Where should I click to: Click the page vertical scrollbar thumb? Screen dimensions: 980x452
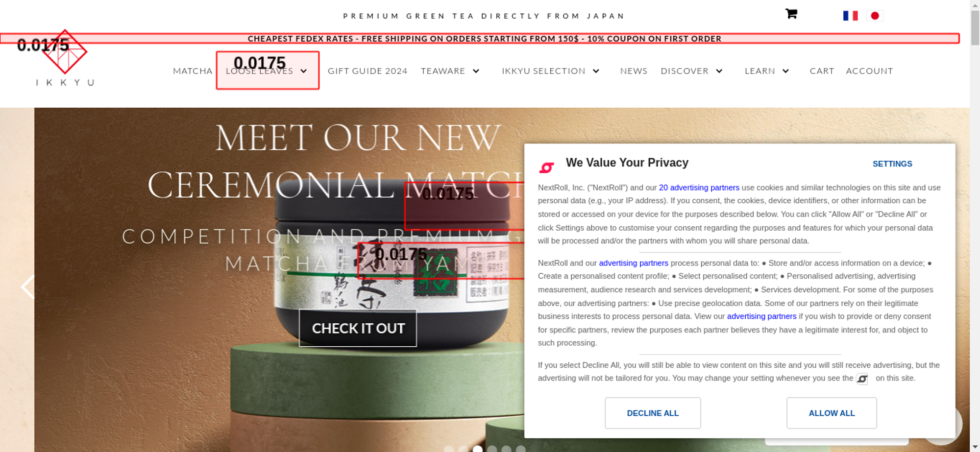(x=975, y=28)
